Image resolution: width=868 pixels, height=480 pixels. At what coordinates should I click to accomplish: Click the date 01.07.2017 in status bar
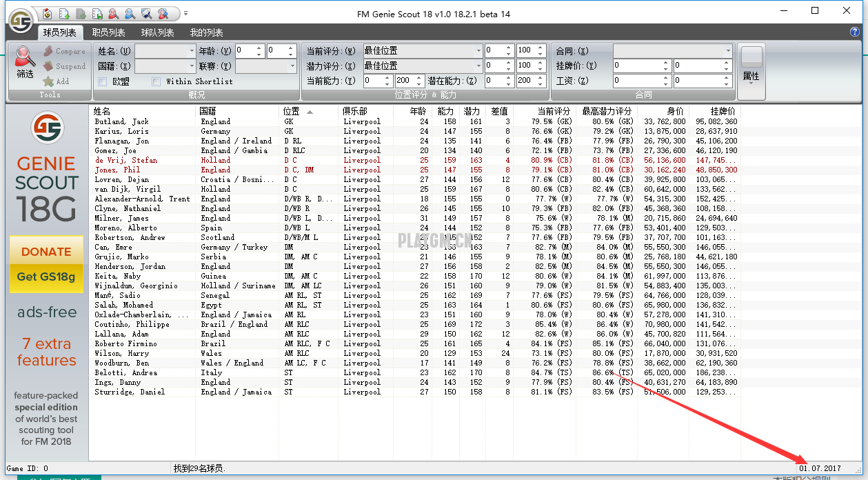click(820, 468)
